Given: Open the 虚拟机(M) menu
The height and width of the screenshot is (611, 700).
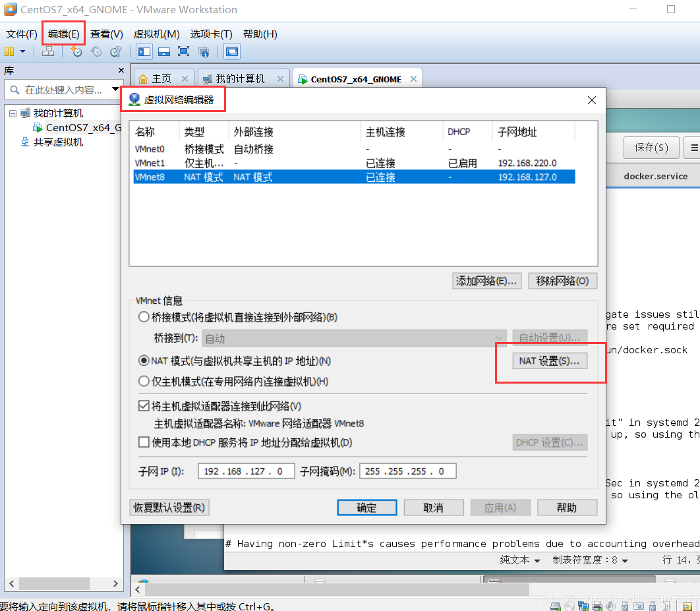Looking at the screenshot, I should coord(156,34).
